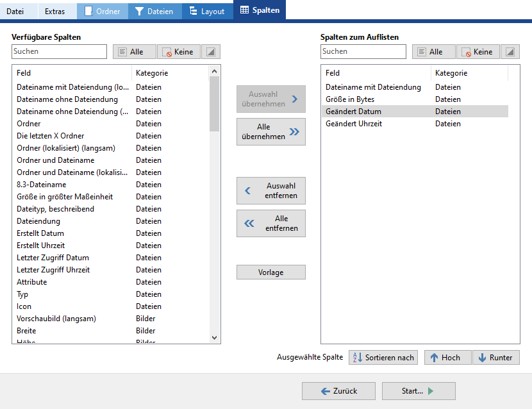The image size is (532, 409).
Task: Open the Dateien tab
Action: pyautogui.click(x=154, y=11)
